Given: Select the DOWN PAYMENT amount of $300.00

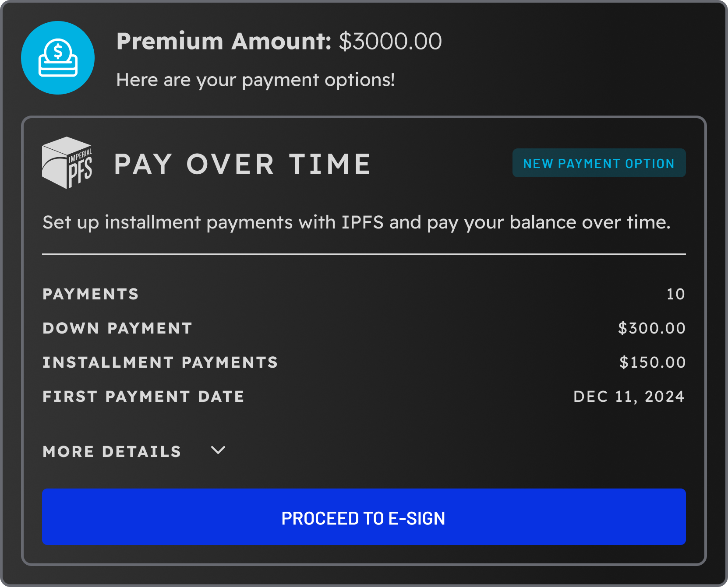Looking at the screenshot, I should click(x=651, y=328).
